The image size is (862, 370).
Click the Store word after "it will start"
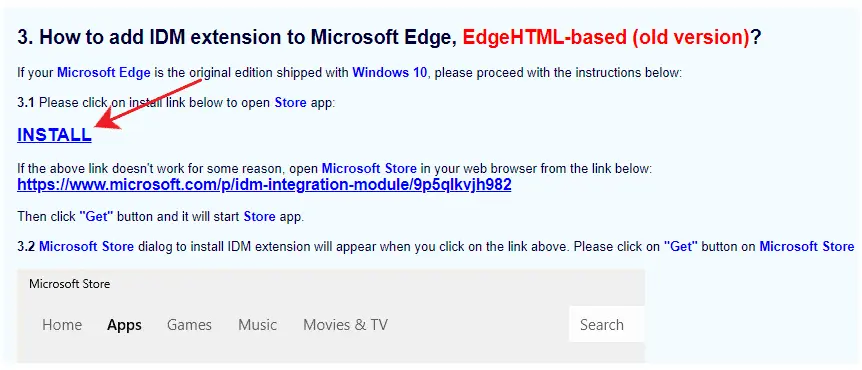tap(259, 217)
